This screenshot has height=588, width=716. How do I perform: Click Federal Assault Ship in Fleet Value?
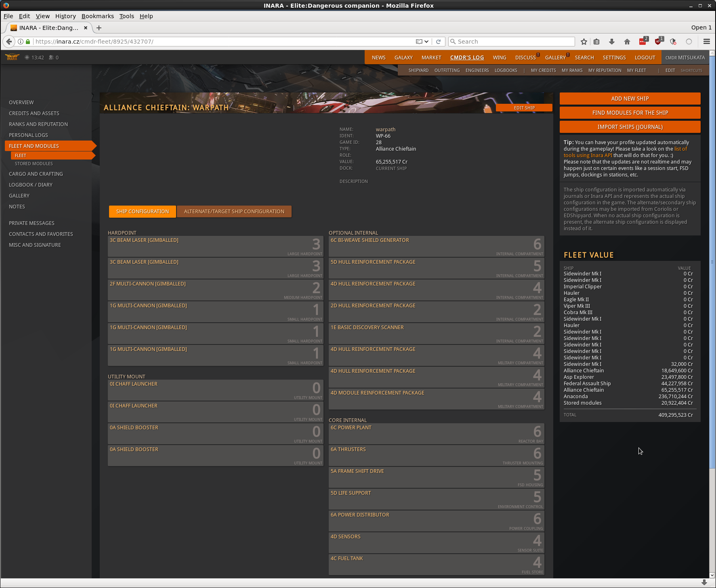pos(587,383)
